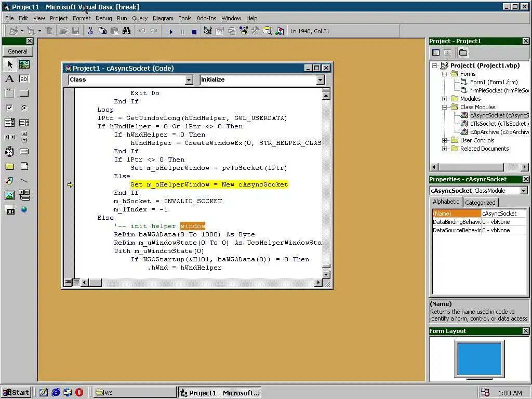Expand the User Controls folder
Screen dimensions: 532x399
pyautogui.click(x=445, y=140)
